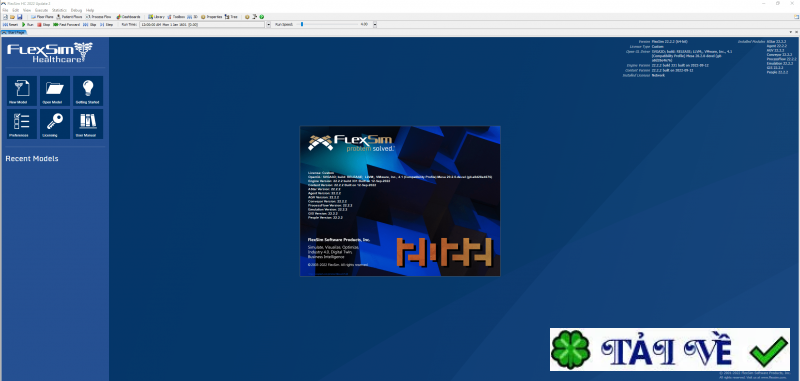This screenshot has width=800, height=381.
Task: Open the User Manual books tile
Action: 88,124
